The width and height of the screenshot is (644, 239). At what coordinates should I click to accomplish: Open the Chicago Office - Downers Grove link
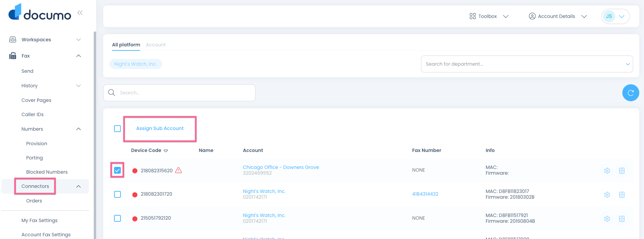click(281, 167)
